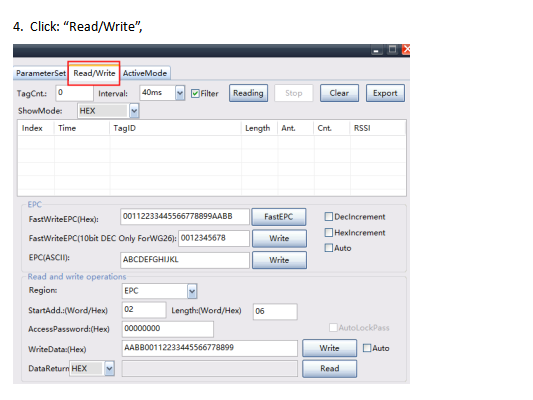
Task: Click the WriteData(Hex) input field
Action: coord(210,348)
